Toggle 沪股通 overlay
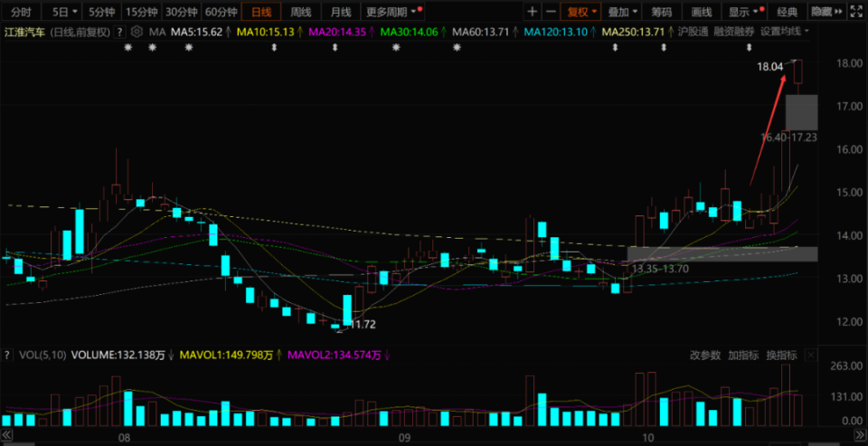 694,33
